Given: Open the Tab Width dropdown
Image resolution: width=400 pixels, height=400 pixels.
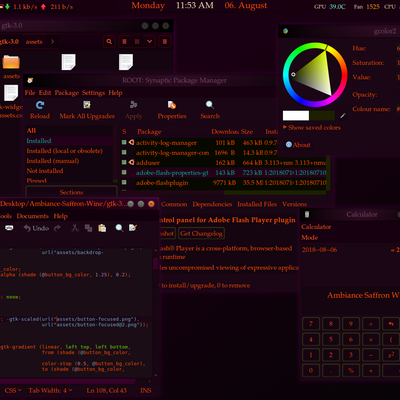Looking at the screenshot, I should (x=50, y=390).
